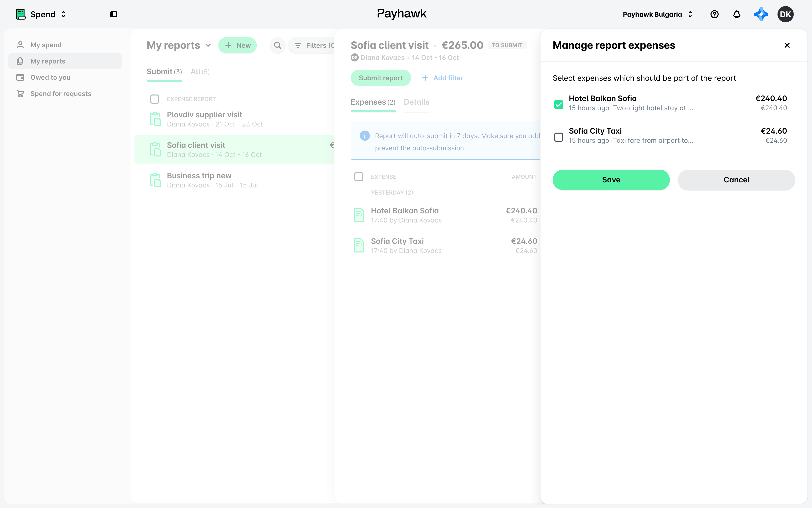Open notifications bell icon

pos(736,14)
